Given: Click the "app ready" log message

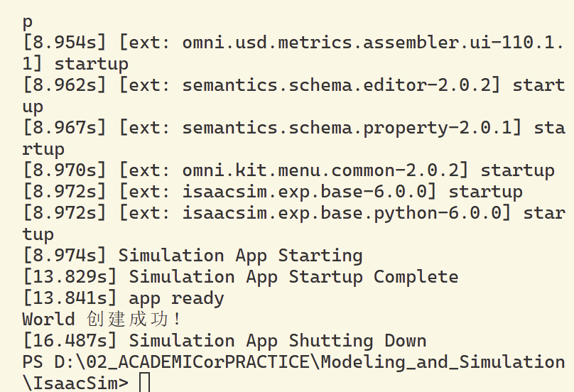Looking at the screenshot, I should point(176,299).
